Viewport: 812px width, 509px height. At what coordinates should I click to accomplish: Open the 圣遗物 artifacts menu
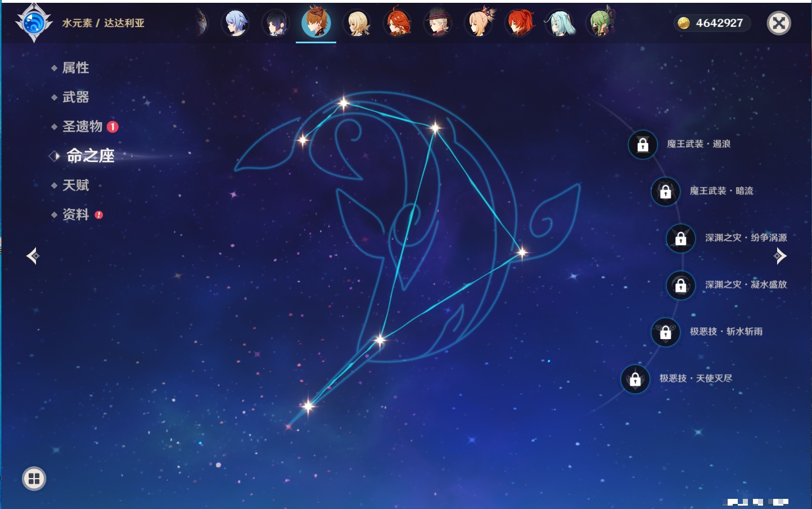82,127
